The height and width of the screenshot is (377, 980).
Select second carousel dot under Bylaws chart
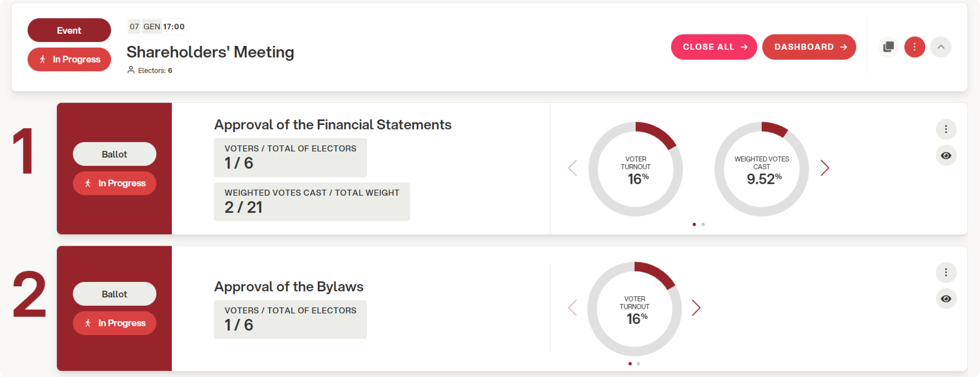[x=638, y=364]
